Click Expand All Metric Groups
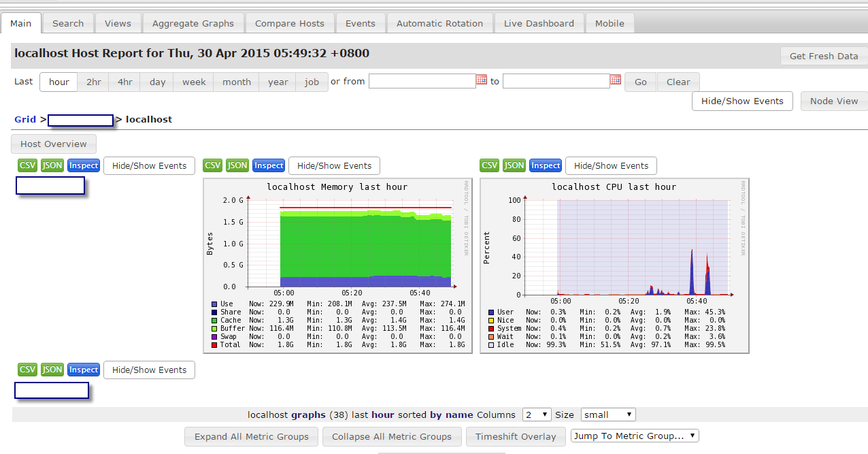The width and height of the screenshot is (868, 454). [x=252, y=436]
